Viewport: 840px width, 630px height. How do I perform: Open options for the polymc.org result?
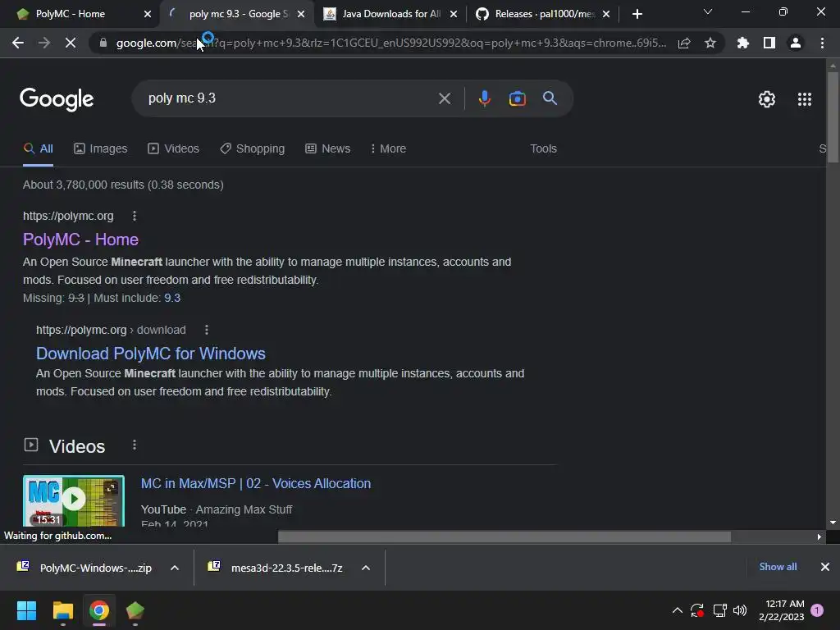pos(135,216)
